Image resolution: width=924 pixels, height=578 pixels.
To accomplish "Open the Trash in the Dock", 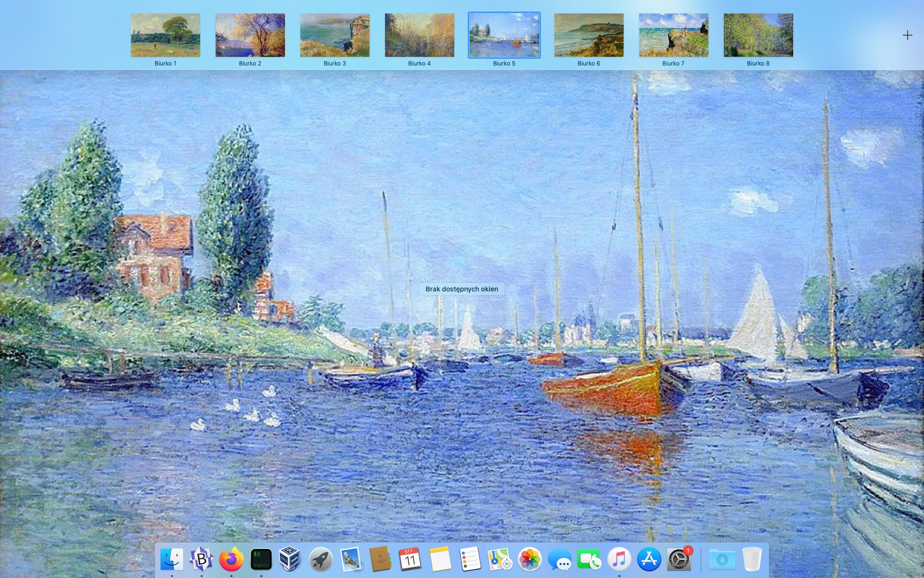I will pos(752,559).
